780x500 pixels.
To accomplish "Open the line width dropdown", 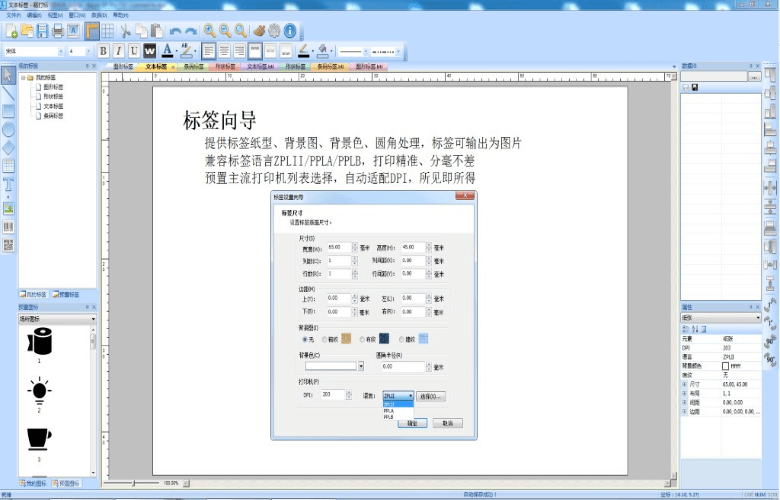I will coord(366,51).
